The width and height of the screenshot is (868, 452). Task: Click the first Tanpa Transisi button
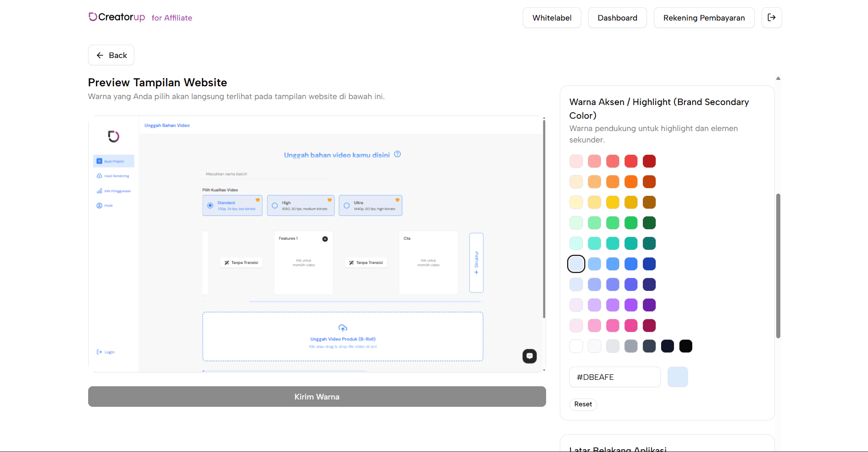pyautogui.click(x=242, y=263)
